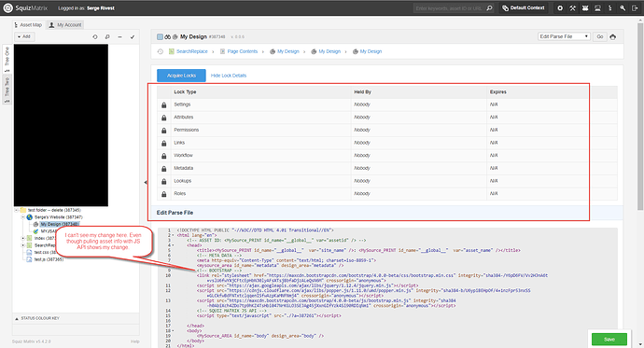Viewport: 644px width, 348px height.
Task: Click the lock icon in the Settings row
Action: click(x=164, y=105)
